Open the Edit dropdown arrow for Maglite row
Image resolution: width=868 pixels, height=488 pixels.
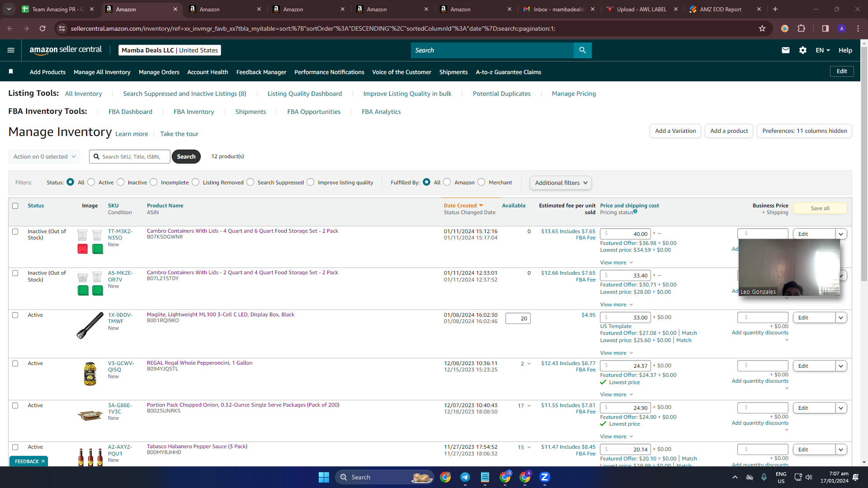tap(841, 318)
